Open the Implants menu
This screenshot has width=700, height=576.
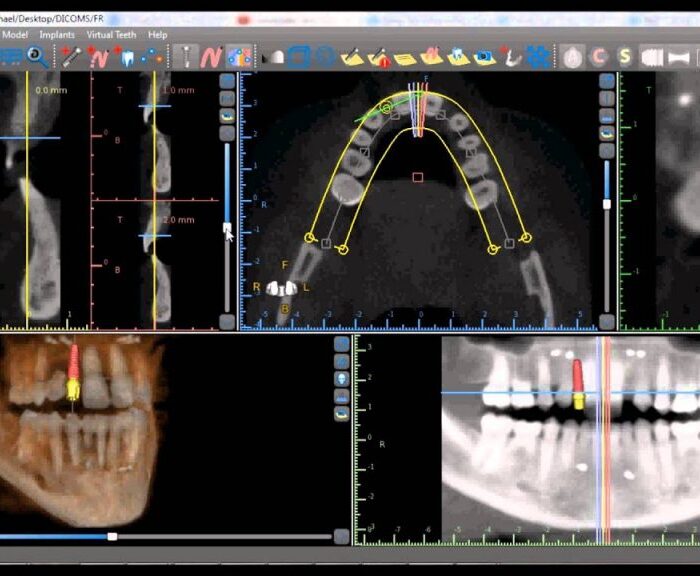coord(57,34)
